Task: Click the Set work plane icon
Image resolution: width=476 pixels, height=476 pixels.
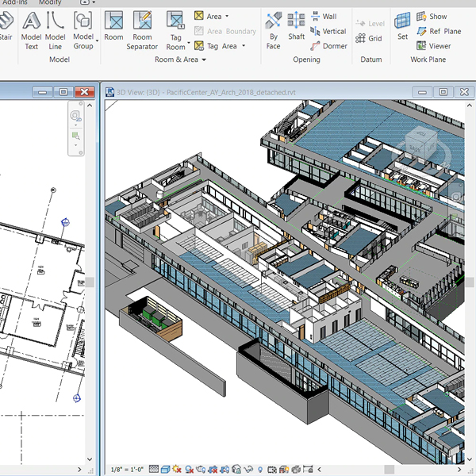Action: click(402, 25)
